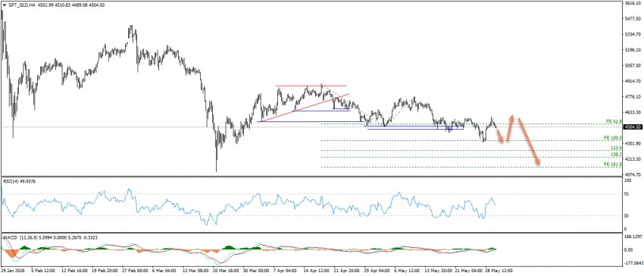Select the FE 61.8 level label

pyautogui.click(x=614, y=121)
